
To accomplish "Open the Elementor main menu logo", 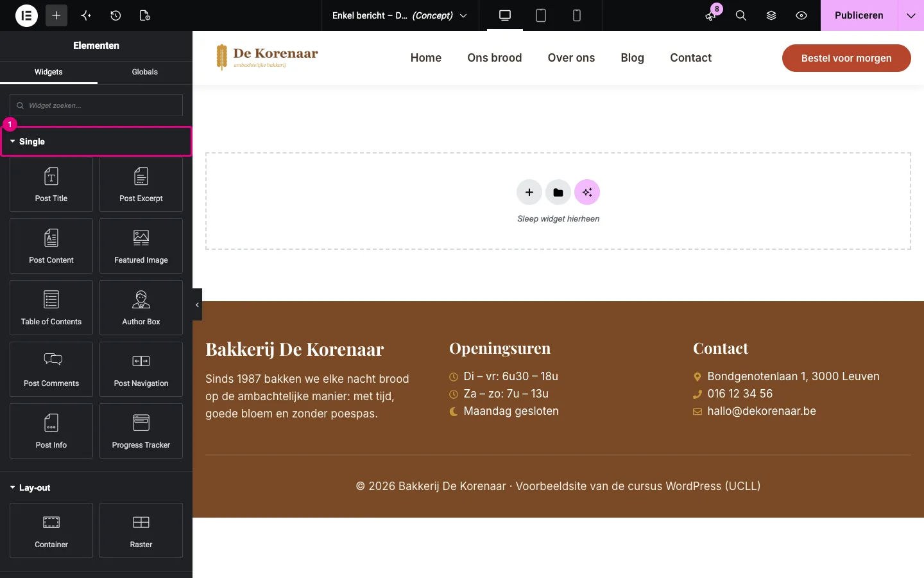I will click(26, 15).
